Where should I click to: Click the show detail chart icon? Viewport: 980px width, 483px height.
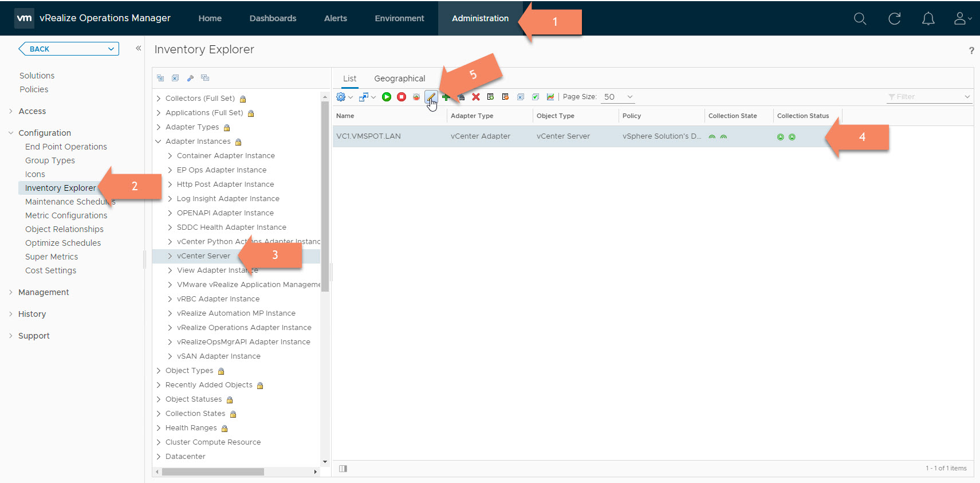pos(550,97)
